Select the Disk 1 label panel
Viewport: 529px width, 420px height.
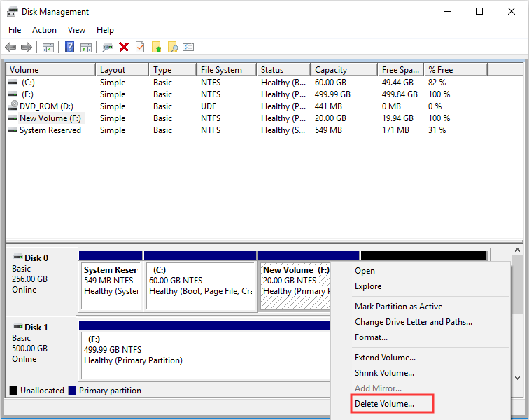(x=42, y=349)
